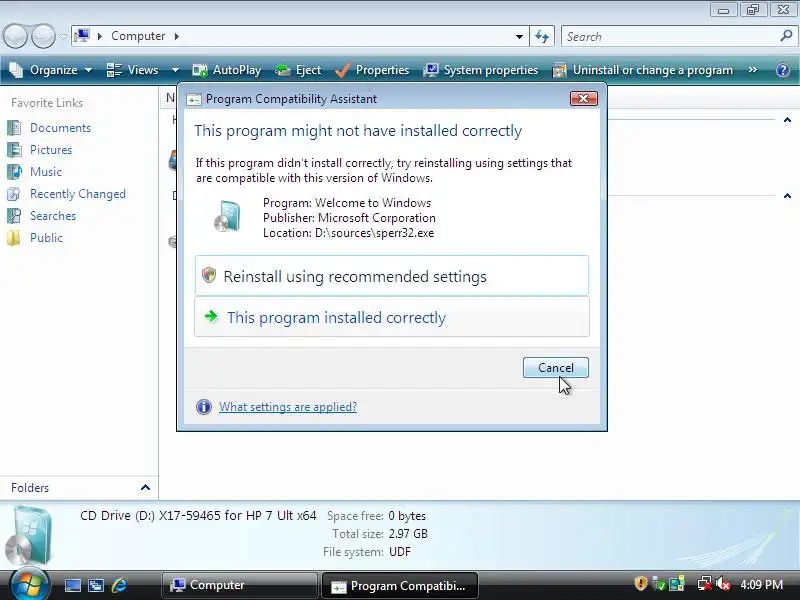Click Uninstall or change a program
The image size is (800, 600).
643,70
